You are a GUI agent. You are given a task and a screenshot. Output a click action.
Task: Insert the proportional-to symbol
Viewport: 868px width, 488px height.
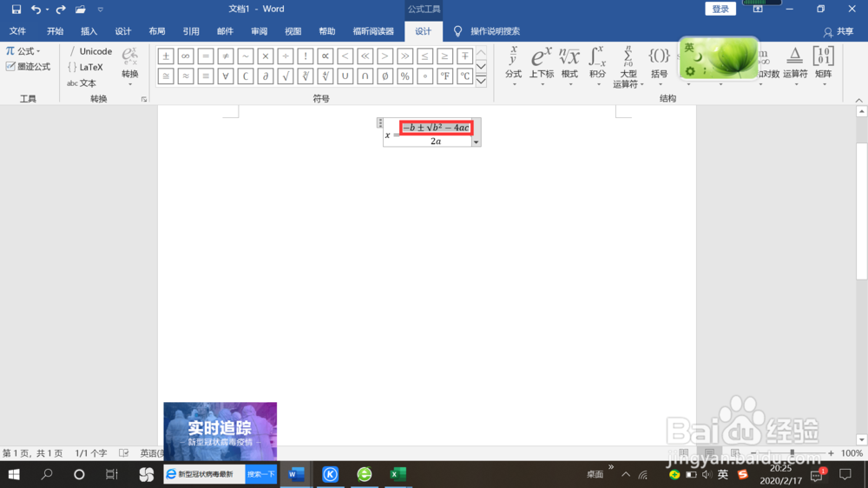[325, 56]
